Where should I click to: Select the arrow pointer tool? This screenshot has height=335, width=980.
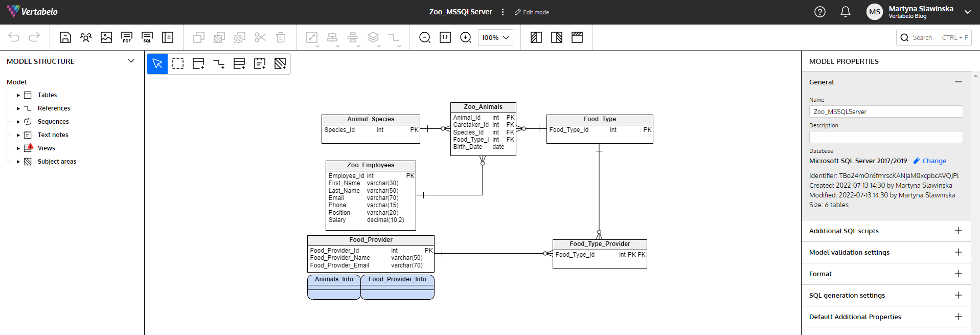click(157, 63)
